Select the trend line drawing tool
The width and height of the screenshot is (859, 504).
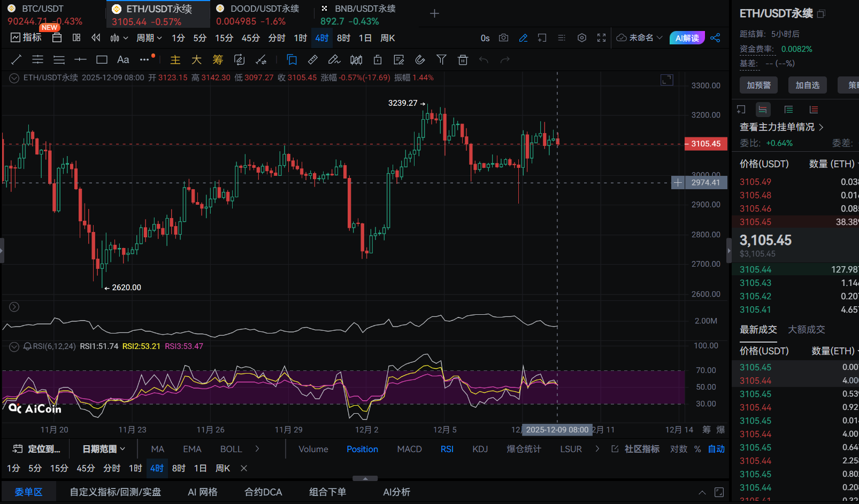[x=16, y=60]
